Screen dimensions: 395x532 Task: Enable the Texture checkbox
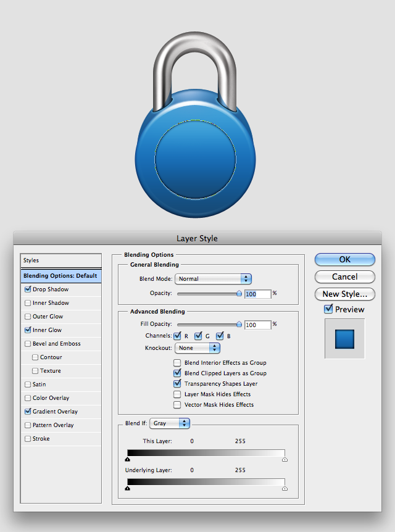tap(35, 371)
